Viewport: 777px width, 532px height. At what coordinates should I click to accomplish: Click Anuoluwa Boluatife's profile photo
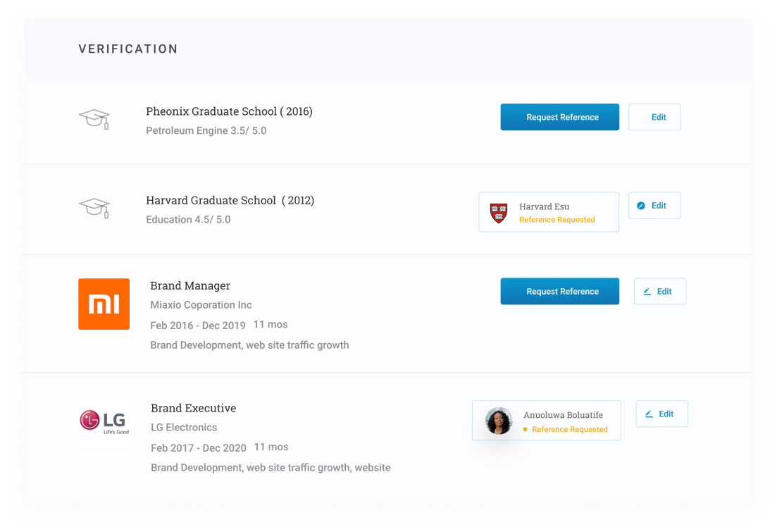pyautogui.click(x=499, y=421)
